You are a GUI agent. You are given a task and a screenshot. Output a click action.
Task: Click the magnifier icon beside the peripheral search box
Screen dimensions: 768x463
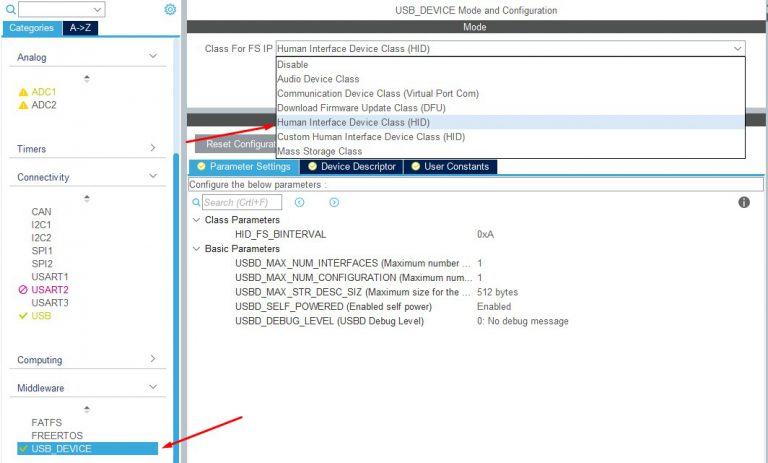click(x=11, y=9)
